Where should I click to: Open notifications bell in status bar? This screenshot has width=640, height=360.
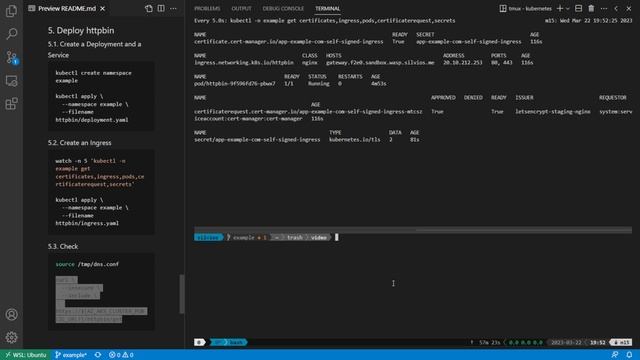(x=629, y=355)
